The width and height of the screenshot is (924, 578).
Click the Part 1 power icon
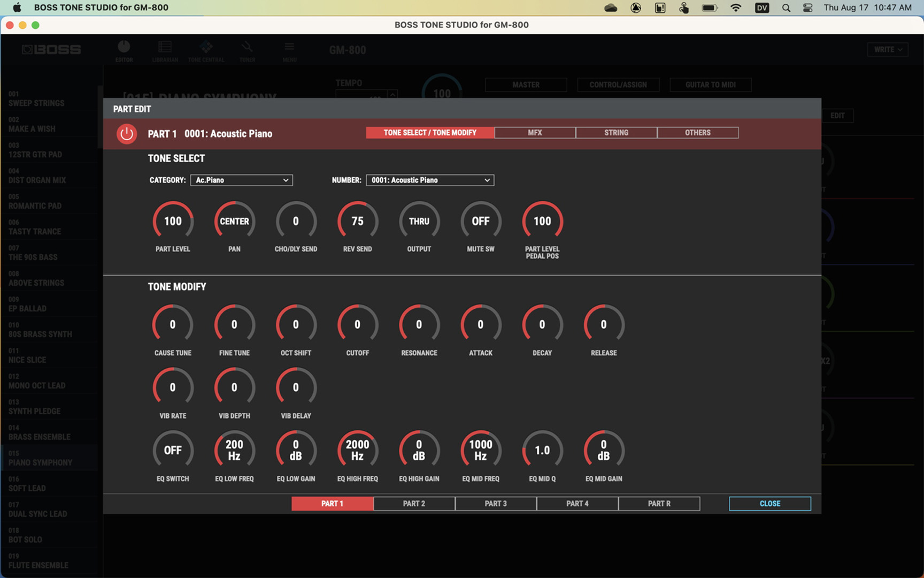click(127, 134)
